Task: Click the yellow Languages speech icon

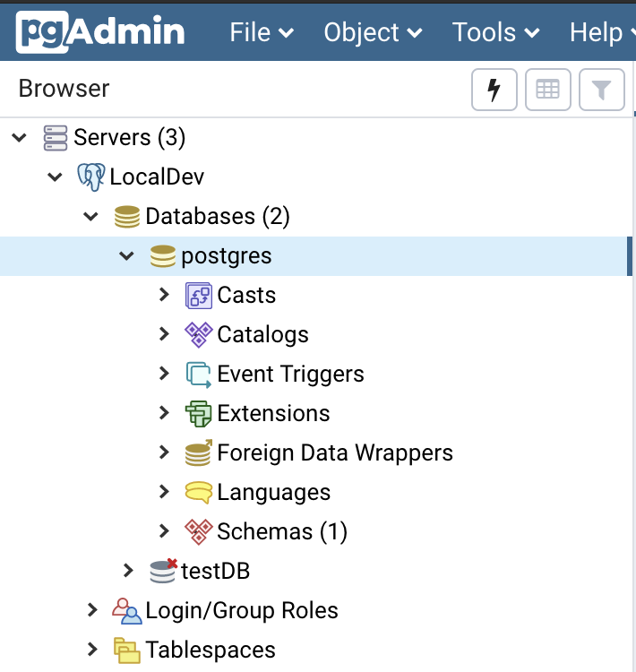Action: tap(199, 493)
